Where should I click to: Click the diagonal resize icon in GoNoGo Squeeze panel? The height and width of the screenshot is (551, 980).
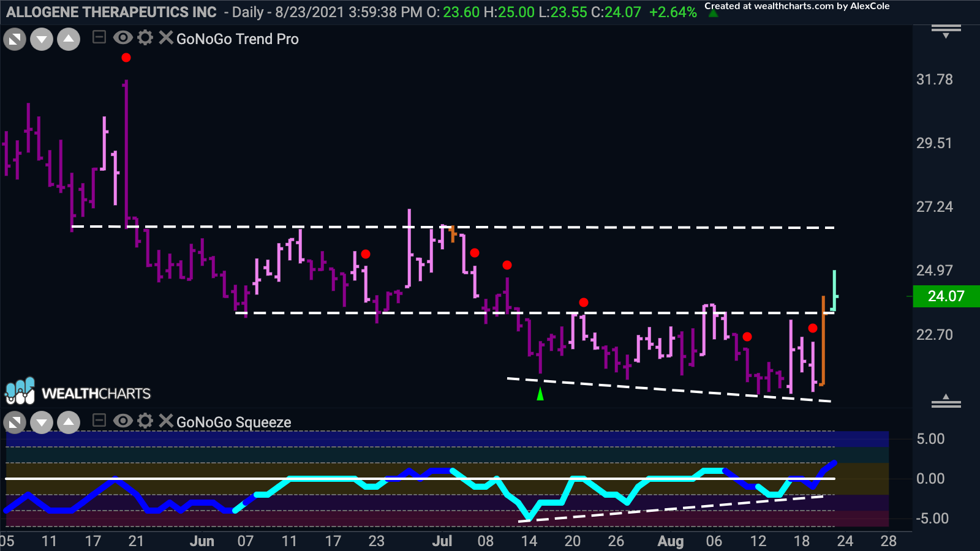coord(15,422)
